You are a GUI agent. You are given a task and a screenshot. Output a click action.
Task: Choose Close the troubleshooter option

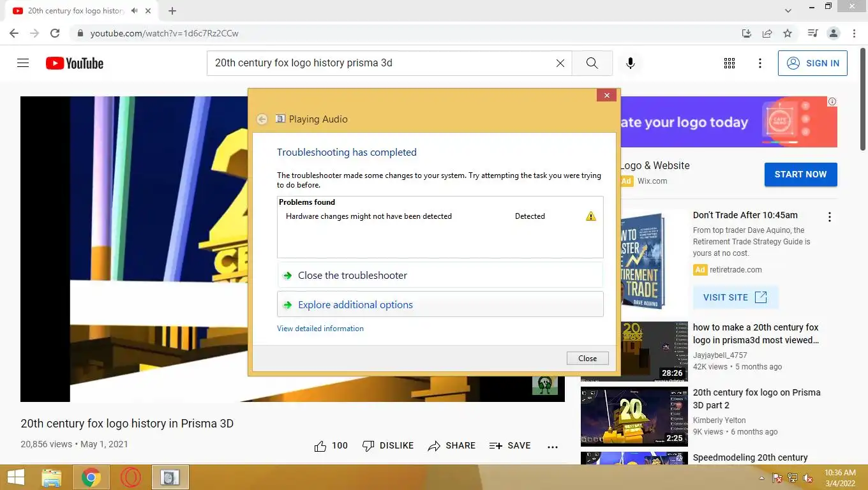(x=440, y=276)
